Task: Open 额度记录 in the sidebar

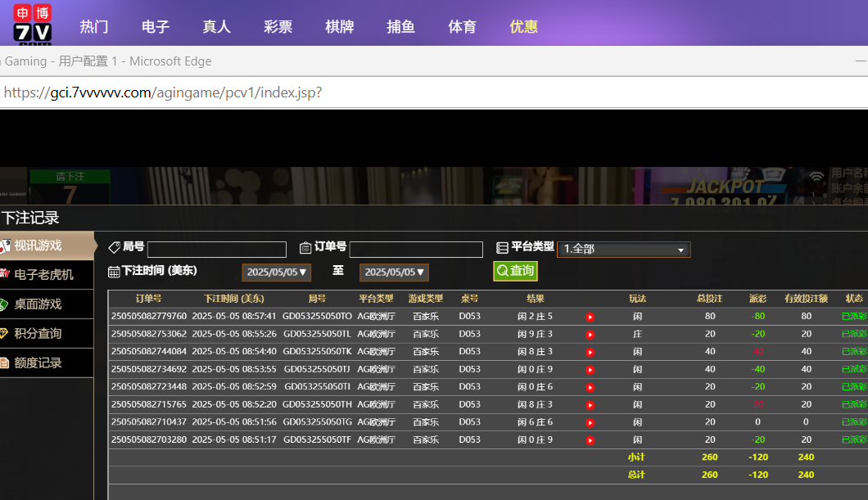Action: click(38, 363)
